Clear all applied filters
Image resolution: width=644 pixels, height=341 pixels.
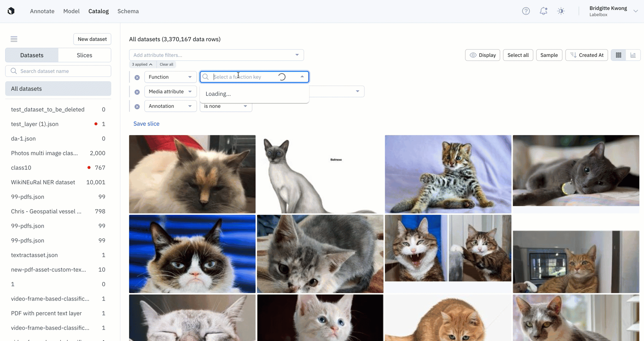tap(167, 64)
